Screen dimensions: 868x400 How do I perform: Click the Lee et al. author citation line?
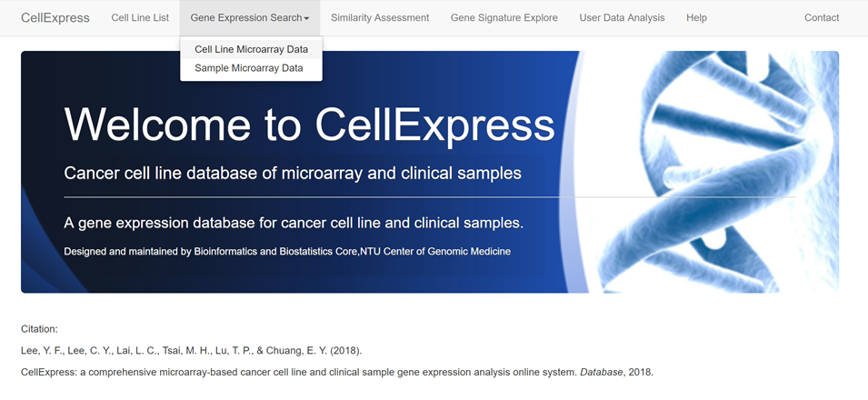[x=192, y=351]
